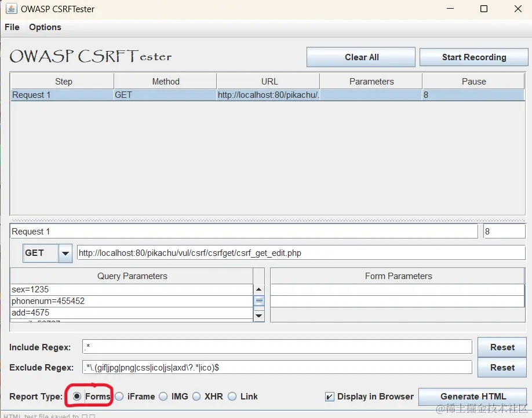The height and width of the screenshot is (418, 532).
Task: Click the Query Parameters header
Action: [132, 276]
